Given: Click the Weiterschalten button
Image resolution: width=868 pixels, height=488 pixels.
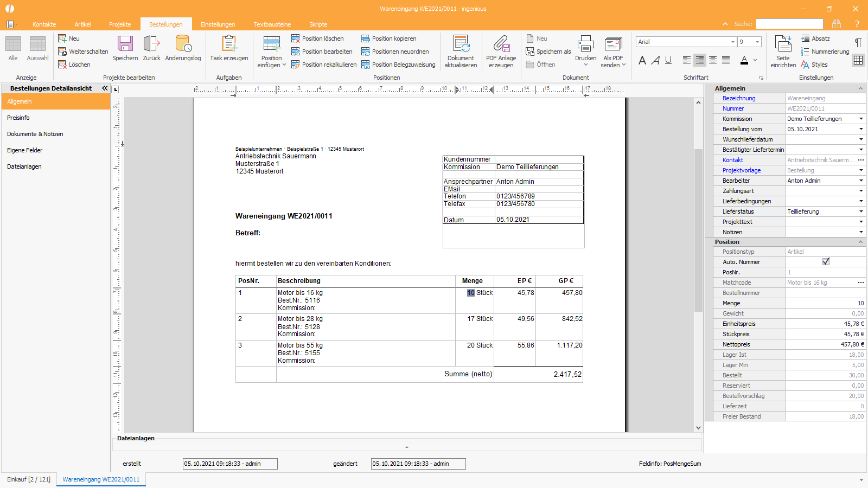Looking at the screenshot, I should pyautogui.click(x=84, y=52).
